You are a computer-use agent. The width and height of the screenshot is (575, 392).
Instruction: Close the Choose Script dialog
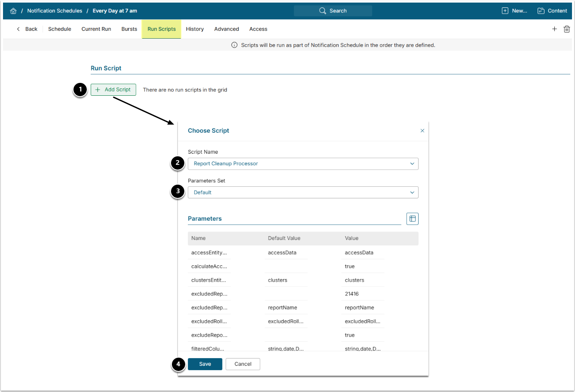pyautogui.click(x=422, y=131)
